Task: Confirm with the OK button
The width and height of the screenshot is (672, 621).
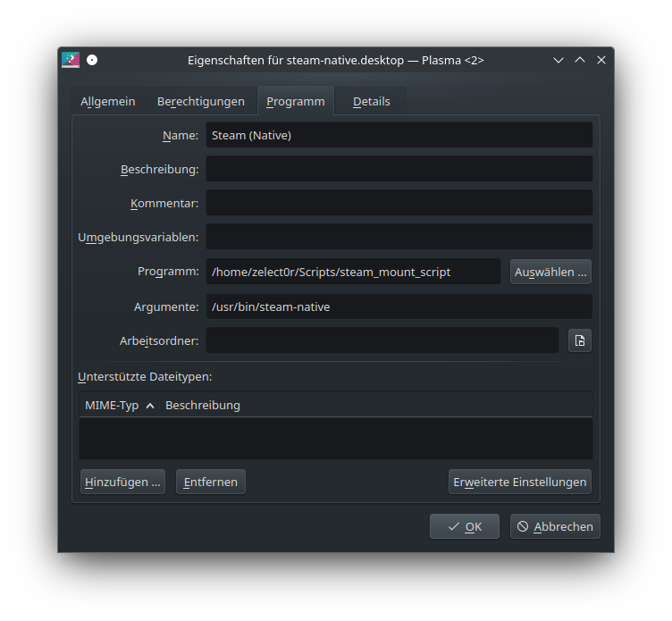Action: pyautogui.click(x=465, y=526)
